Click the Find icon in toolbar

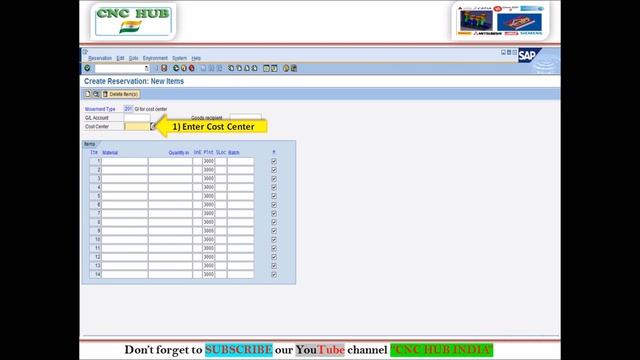pyautogui.click(x=211, y=68)
